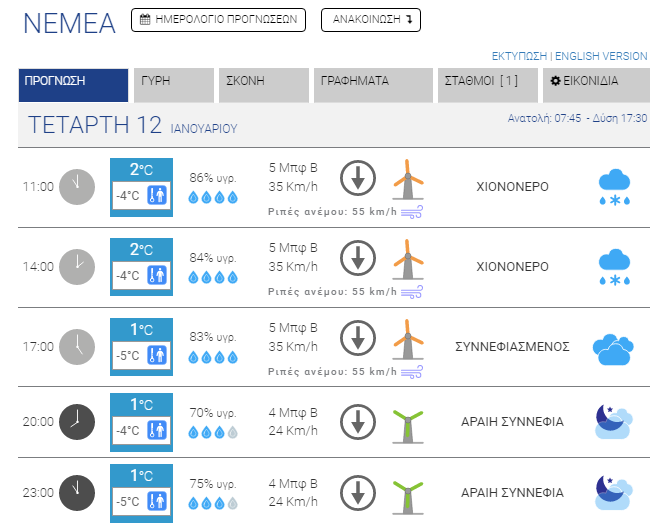
Task: Click the humidity droplets at 20:00
Action: [x=214, y=433]
